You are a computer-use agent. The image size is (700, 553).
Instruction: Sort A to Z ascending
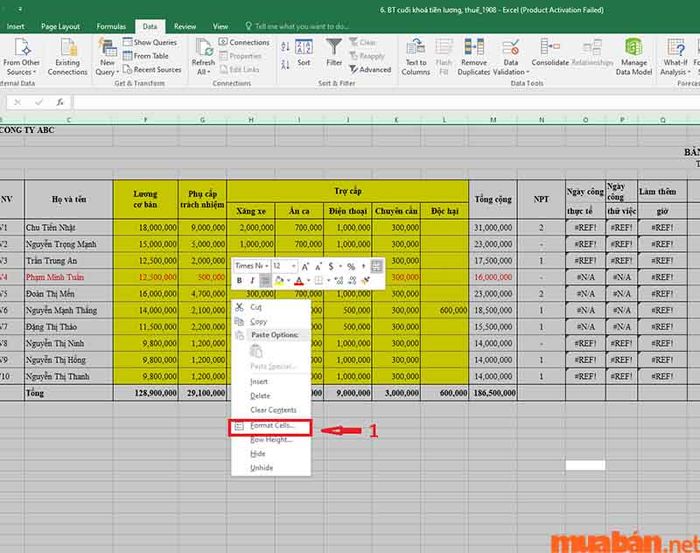285,46
